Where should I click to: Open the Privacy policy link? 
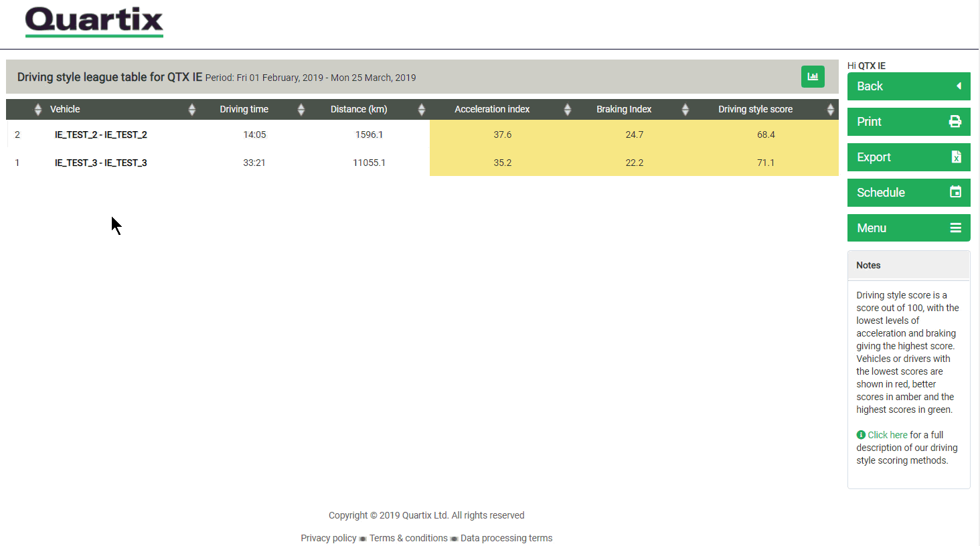pos(329,538)
